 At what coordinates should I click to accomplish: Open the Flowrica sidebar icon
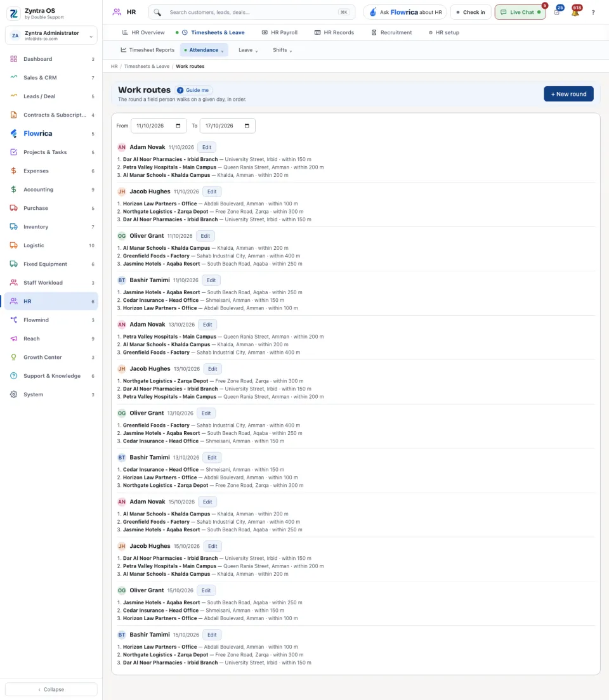tap(14, 134)
